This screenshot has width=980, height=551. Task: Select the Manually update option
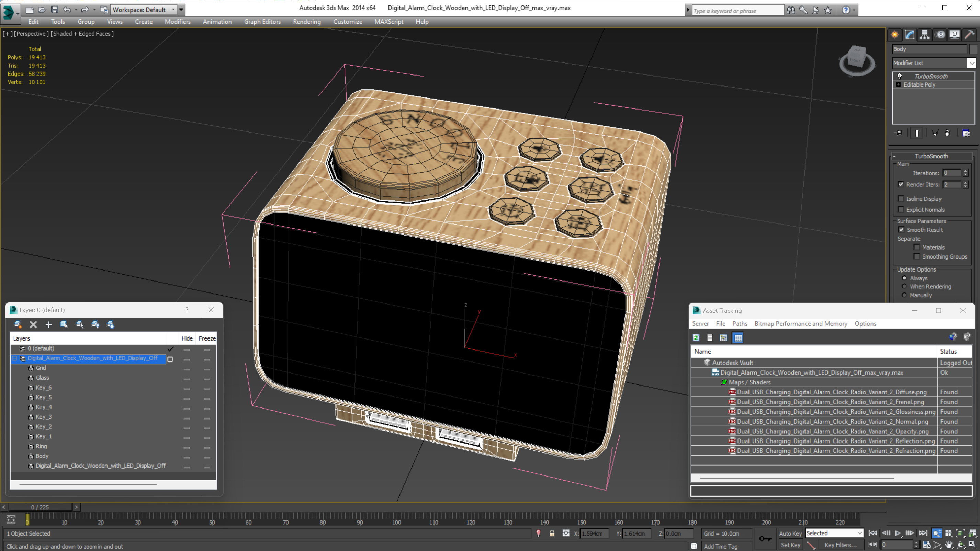click(x=905, y=295)
